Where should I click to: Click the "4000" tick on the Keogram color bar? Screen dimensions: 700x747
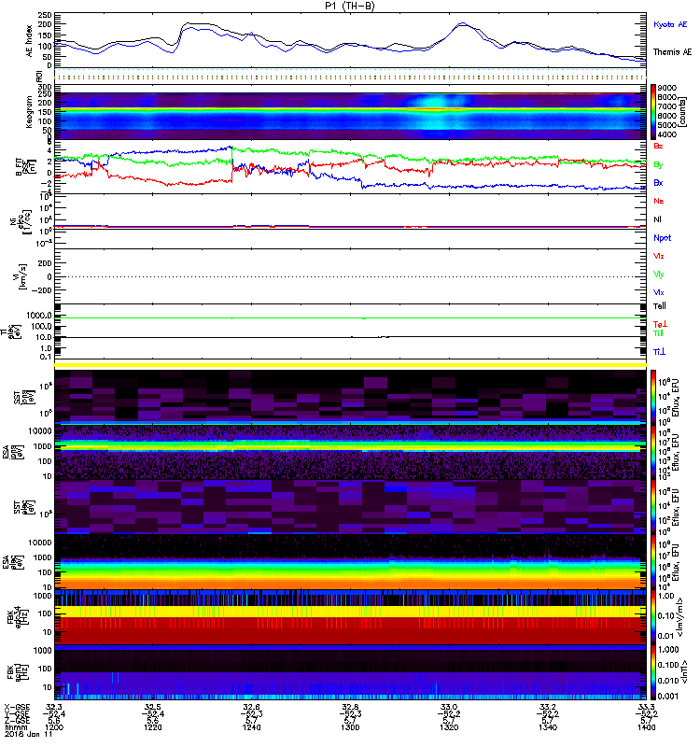pos(667,134)
